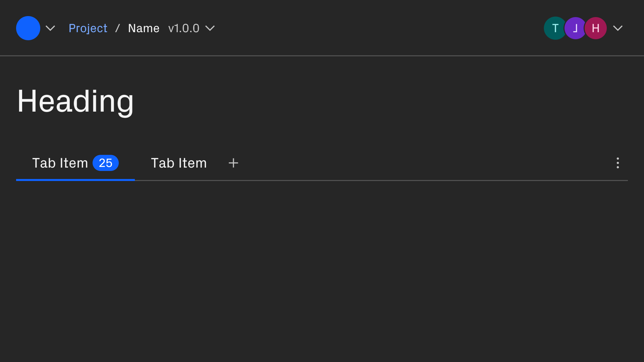Screen dimensions: 644x362
Task: Switch to the second Tab Item tab
Action: pyautogui.click(x=179, y=163)
